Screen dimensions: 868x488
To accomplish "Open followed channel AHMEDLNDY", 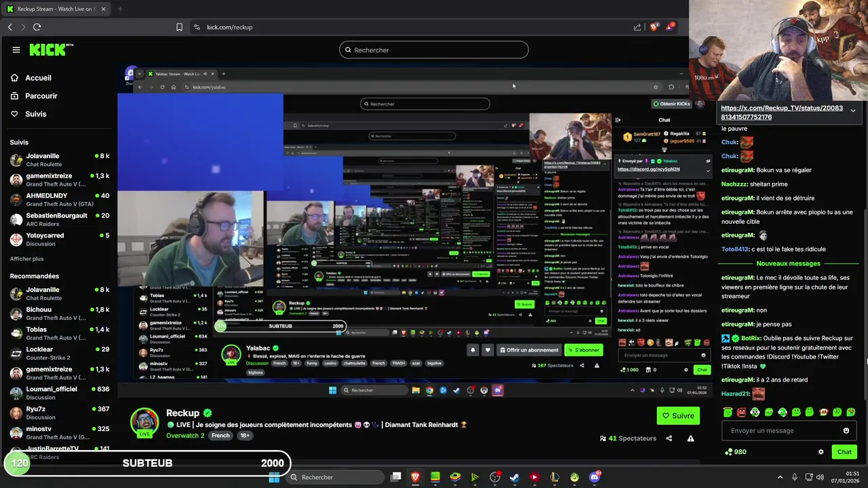I will coord(60,199).
